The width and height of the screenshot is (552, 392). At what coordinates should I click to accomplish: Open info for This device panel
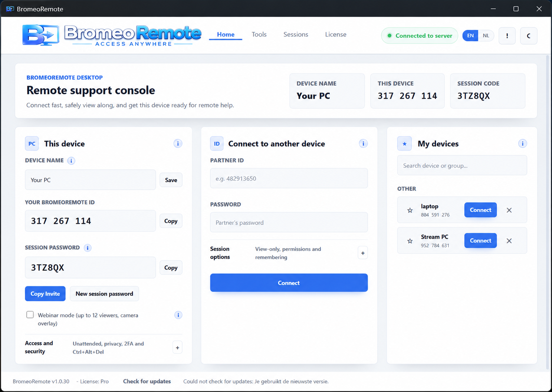[178, 144]
